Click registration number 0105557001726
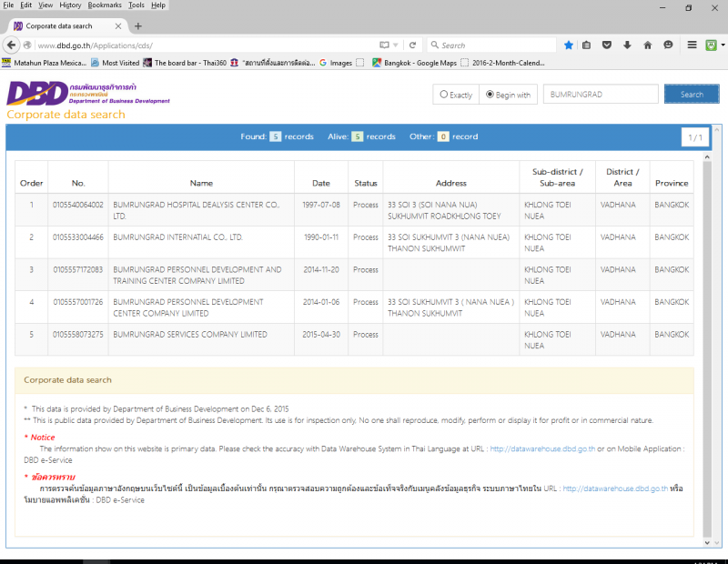Screen dimensions: 728x564 [78, 302]
